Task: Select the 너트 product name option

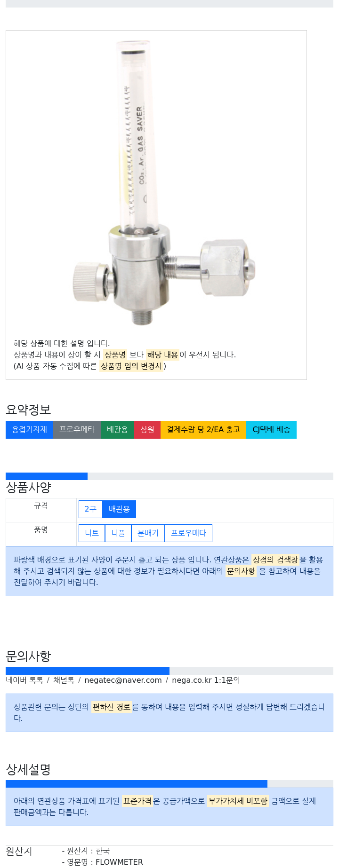Action: click(x=92, y=533)
